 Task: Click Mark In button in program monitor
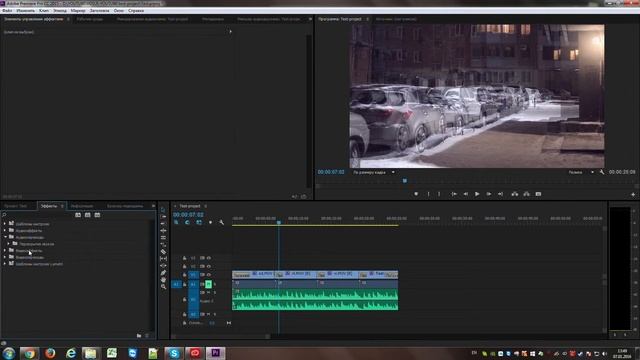click(428, 194)
